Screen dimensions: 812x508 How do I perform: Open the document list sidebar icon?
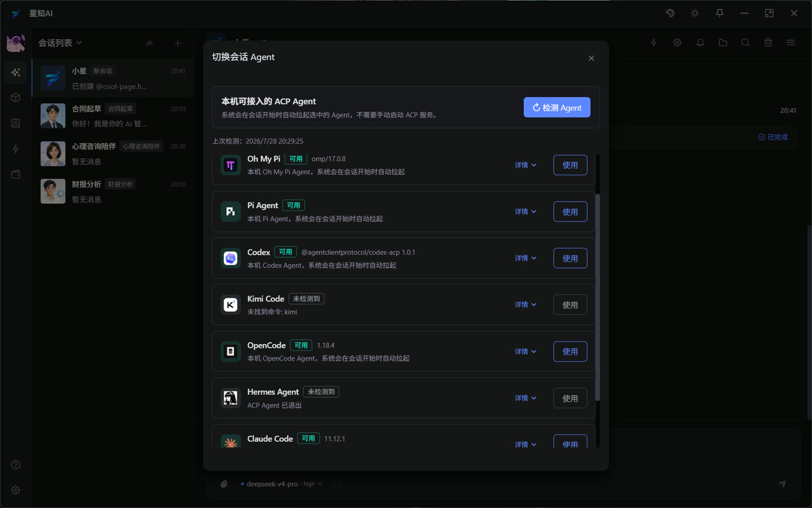[16, 123]
